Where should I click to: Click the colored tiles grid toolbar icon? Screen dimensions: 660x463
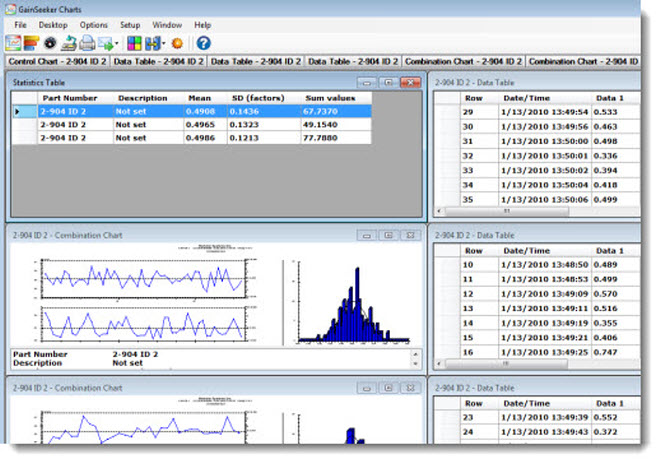pos(135,43)
